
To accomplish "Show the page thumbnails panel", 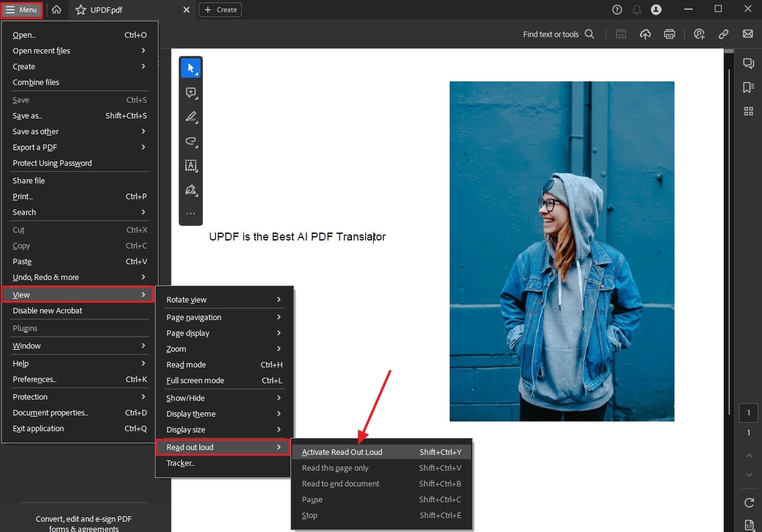I will [x=748, y=111].
